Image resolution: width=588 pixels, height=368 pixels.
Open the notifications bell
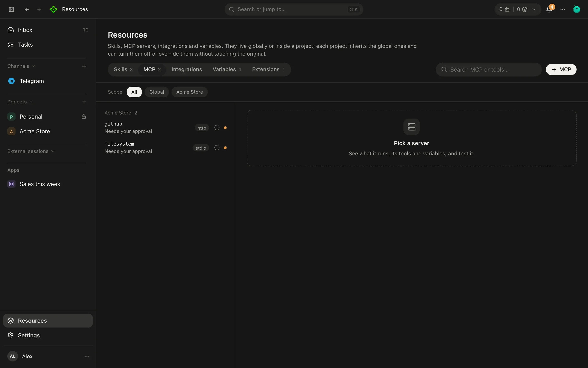(549, 9)
